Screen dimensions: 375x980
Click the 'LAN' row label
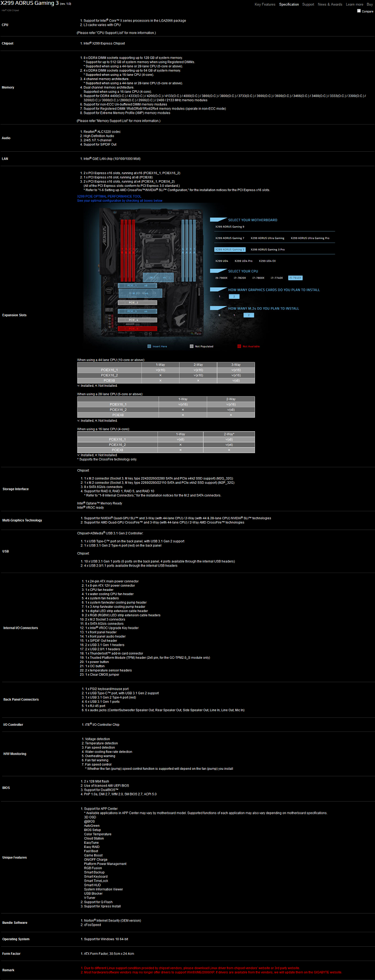[5, 159]
